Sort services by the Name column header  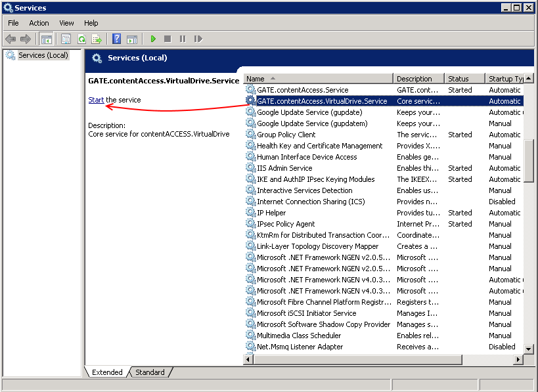pyautogui.click(x=318, y=78)
